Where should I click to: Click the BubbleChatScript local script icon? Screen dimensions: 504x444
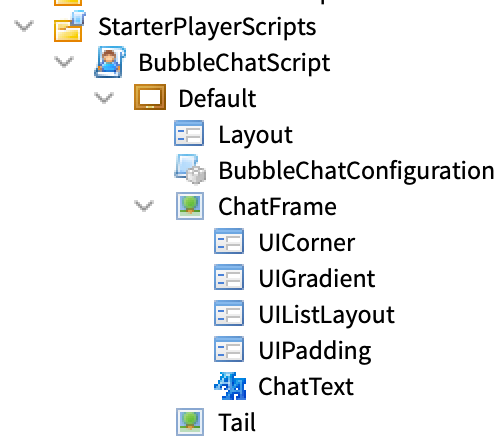point(110,62)
